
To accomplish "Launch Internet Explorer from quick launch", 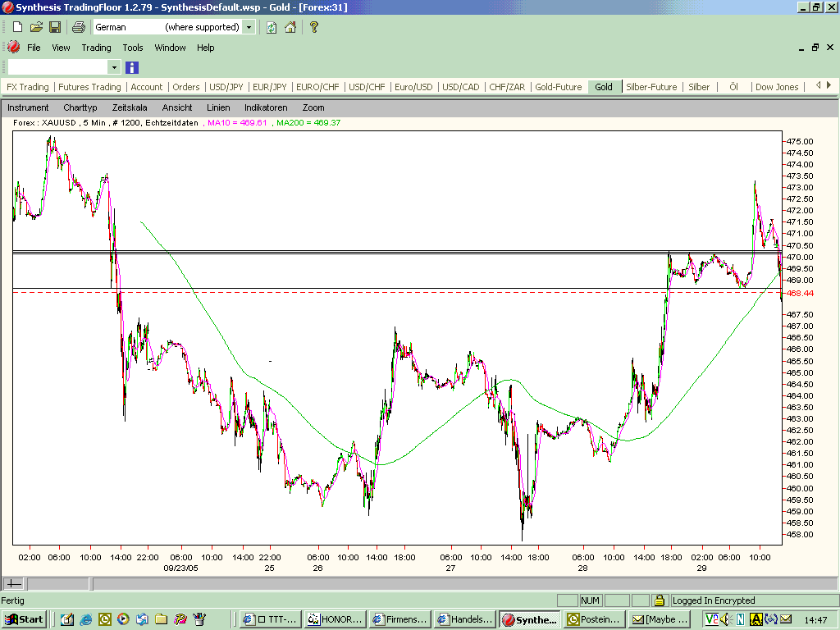I will pyautogui.click(x=85, y=619).
